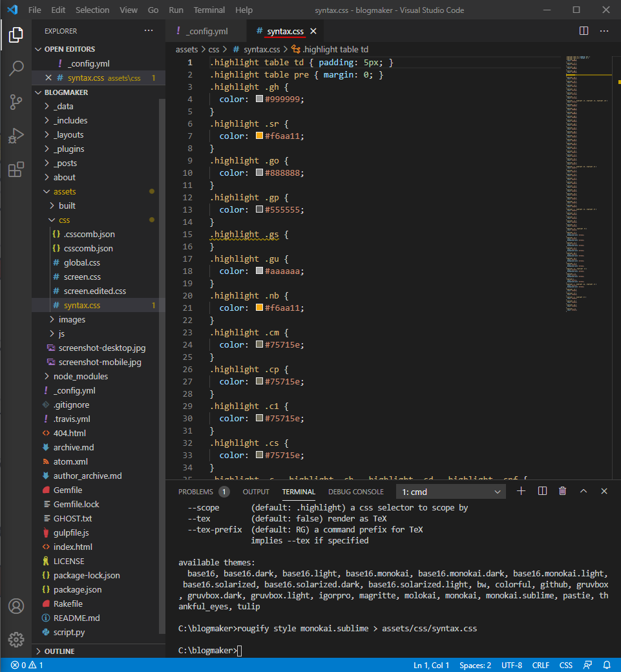
Task: Split the terminal panel
Action: tap(542, 491)
